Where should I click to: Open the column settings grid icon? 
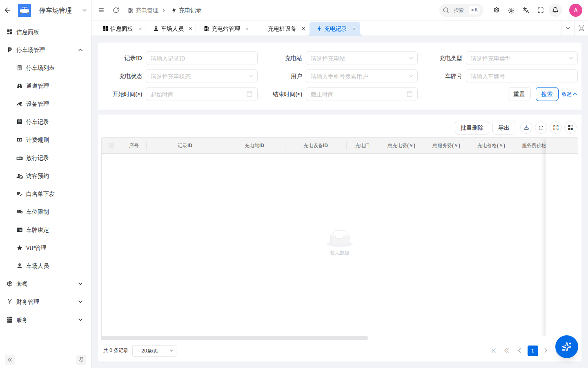(x=570, y=128)
